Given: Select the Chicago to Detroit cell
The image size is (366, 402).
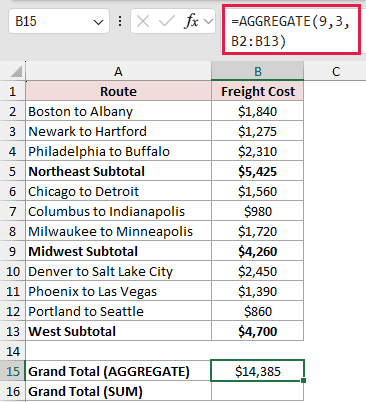Looking at the screenshot, I should tap(118, 191).
